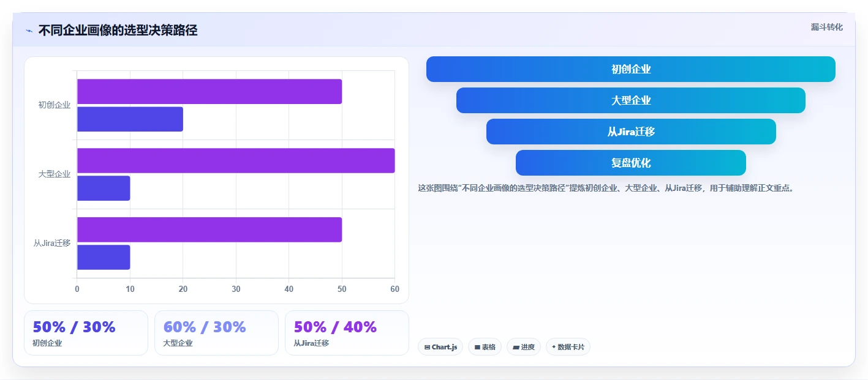Select the 大型企业 funnel stage bar
868x380 pixels.
630,100
